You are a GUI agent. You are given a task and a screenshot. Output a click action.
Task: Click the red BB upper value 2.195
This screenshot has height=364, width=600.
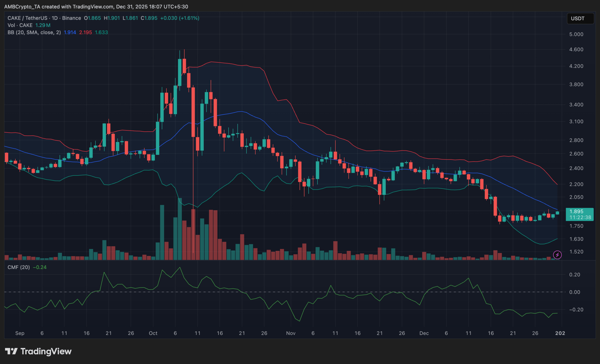(x=85, y=32)
